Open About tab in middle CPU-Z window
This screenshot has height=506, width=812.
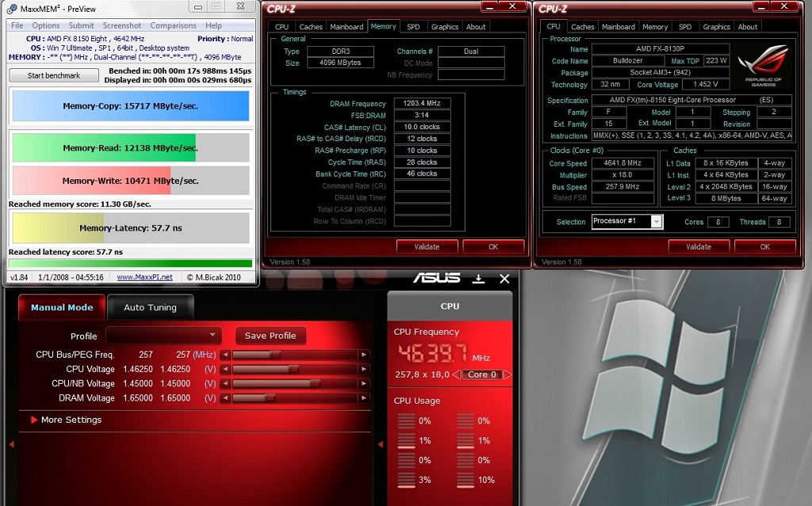click(x=476, y=27)
